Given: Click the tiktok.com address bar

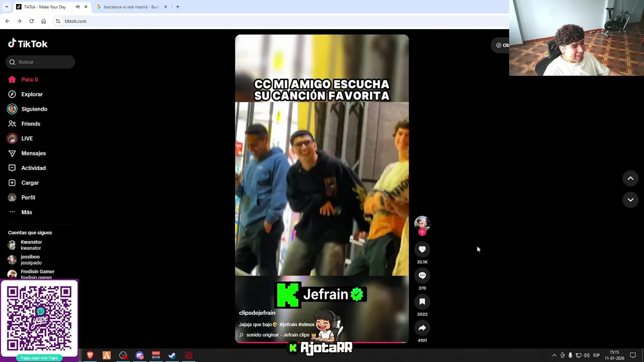Looking at the screenshot, I should (x=282, y=21).
